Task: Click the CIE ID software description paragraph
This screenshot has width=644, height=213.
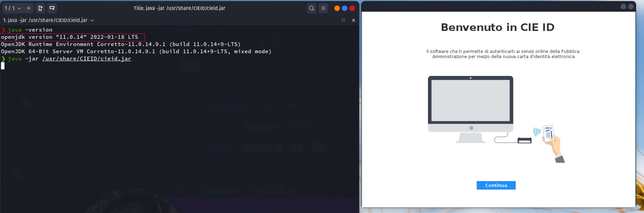Action: click(x=503, y=54)
